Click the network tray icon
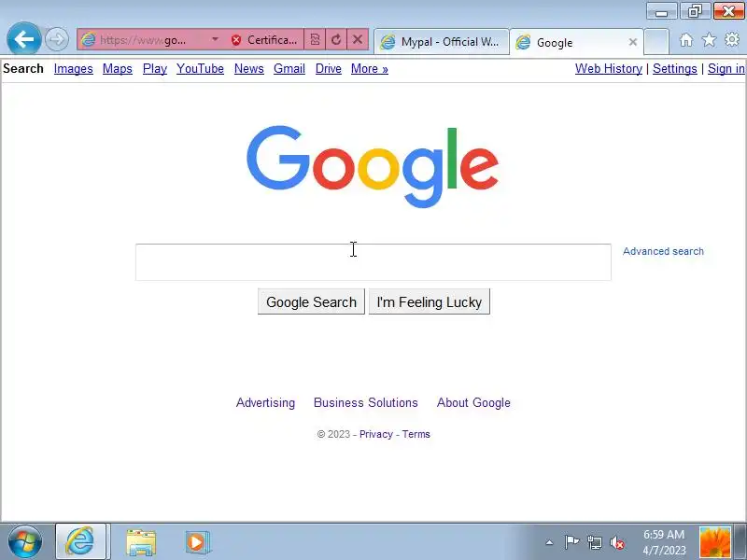 pyautogui.click(x=595, y=542)
